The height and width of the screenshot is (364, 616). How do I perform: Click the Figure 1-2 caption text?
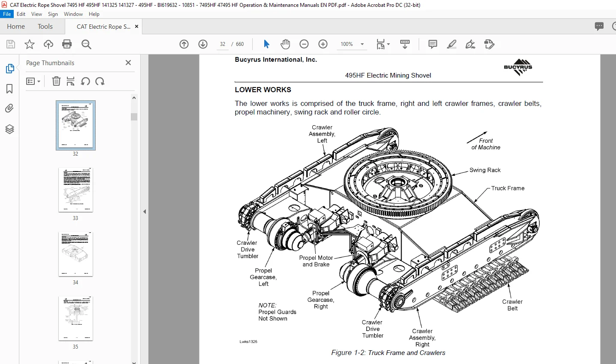[388, 353]
